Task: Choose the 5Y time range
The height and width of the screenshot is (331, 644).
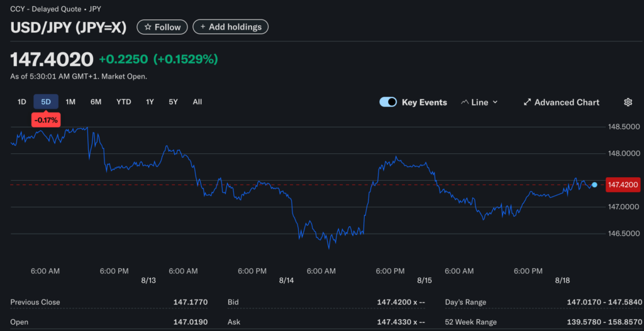Action: coord(173,102)
